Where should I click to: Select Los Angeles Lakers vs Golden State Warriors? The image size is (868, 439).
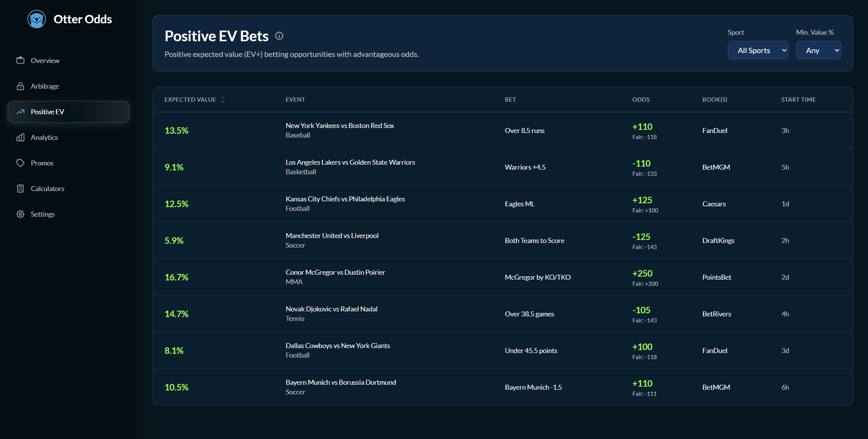pyautogui.click(x=350, y=162)
